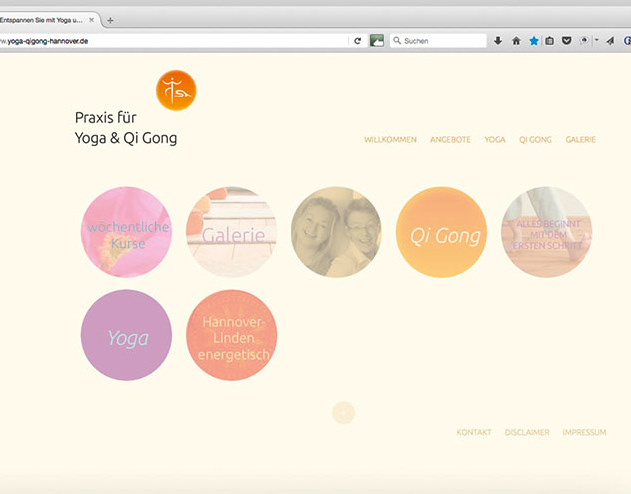The width and height of the screenshot is (631, 494).
Task: Open the GALERIE navigation menu item
Action: pyautogui.click(x=580, y=140)
